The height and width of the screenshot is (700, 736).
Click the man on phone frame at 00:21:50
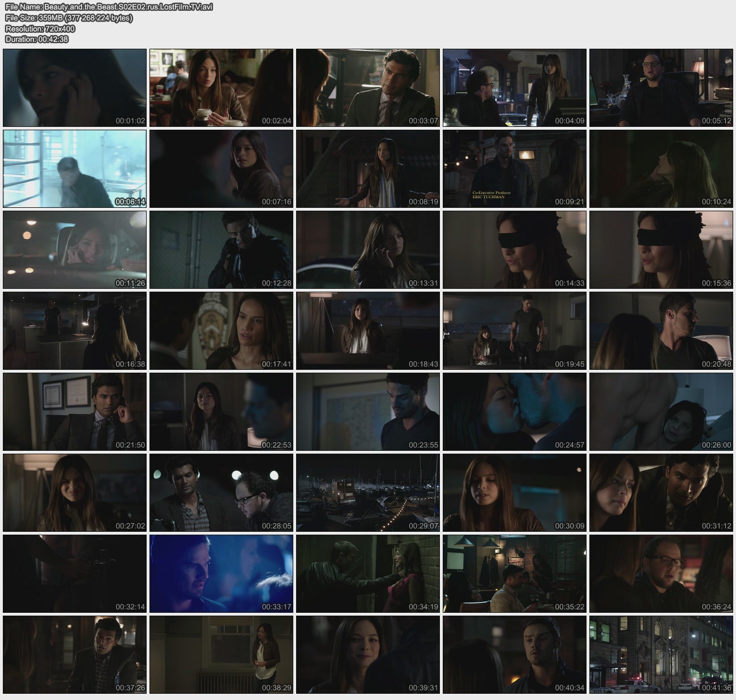click(75, 412)
